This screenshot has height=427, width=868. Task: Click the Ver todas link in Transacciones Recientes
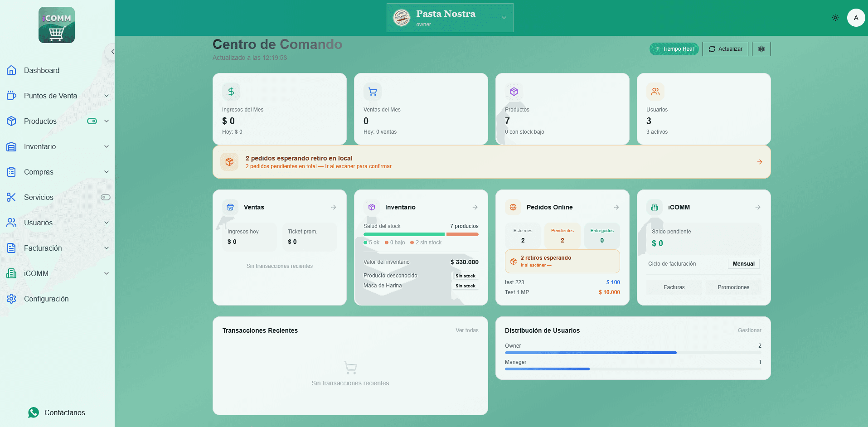point(467,330)
